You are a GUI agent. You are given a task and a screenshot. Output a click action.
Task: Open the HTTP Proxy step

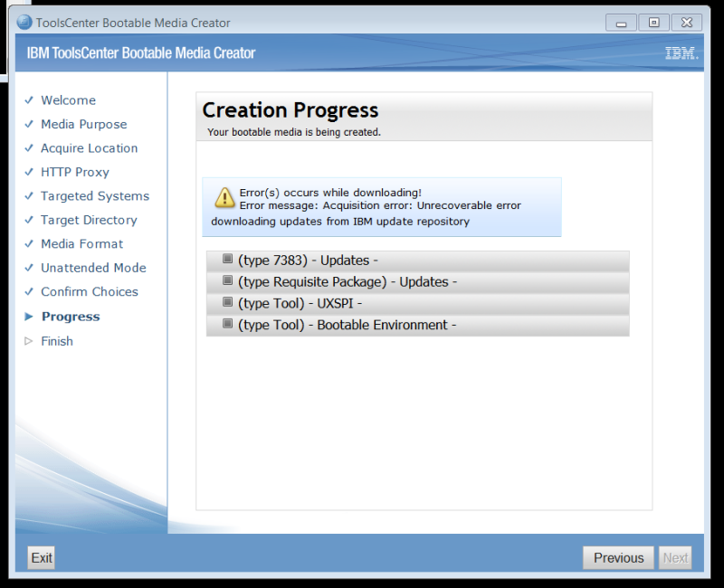click(75, 172)
